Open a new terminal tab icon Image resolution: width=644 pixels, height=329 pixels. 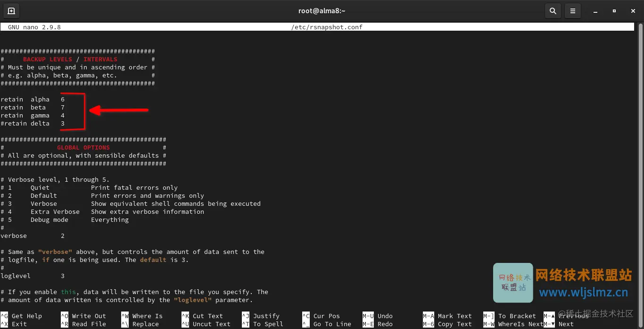[x=11, y=10]
